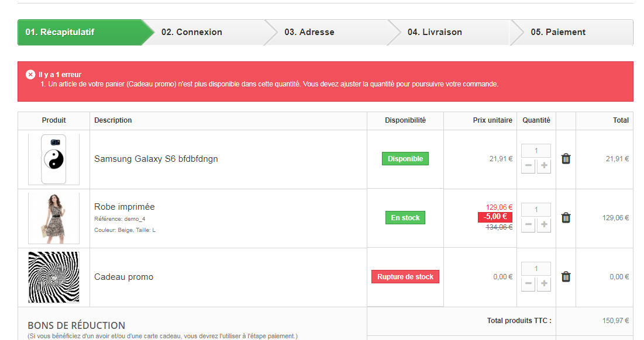Remove Robe imprimée using trash icon
Image resolution: width=644 pixels, height=340 pixels.
coord(566,218)
